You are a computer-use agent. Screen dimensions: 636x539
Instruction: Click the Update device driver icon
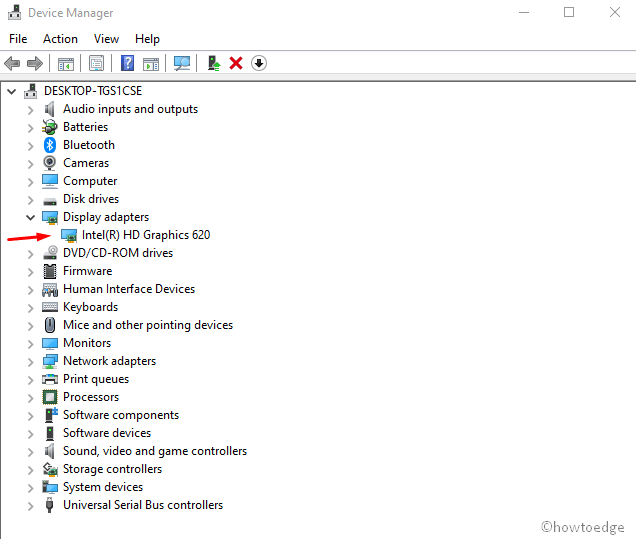click(213, 63)
